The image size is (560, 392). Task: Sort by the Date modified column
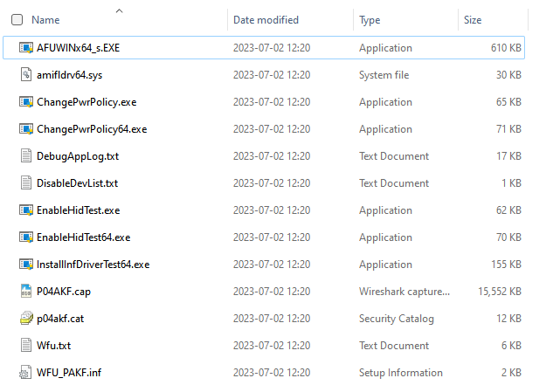point(266,19)
